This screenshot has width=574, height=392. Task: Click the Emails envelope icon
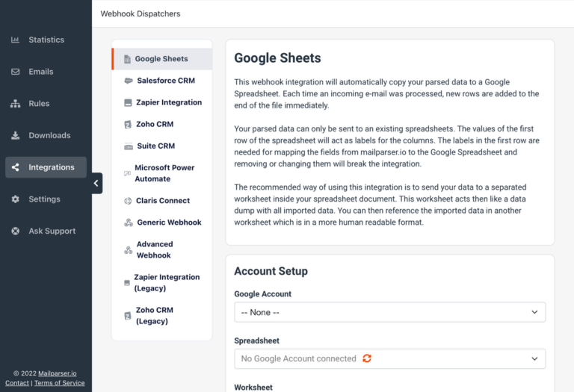click(15, 71)
